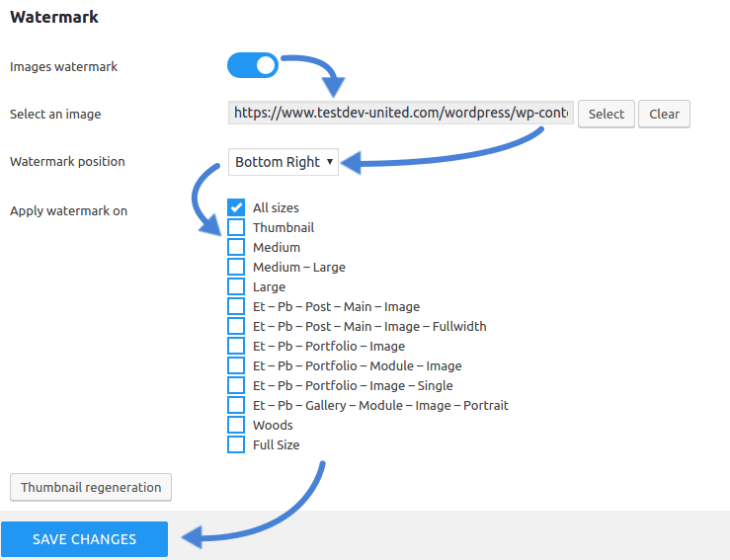Check the Full Size checkbox
The image size is (730, 560).
(x=236, y=444)
